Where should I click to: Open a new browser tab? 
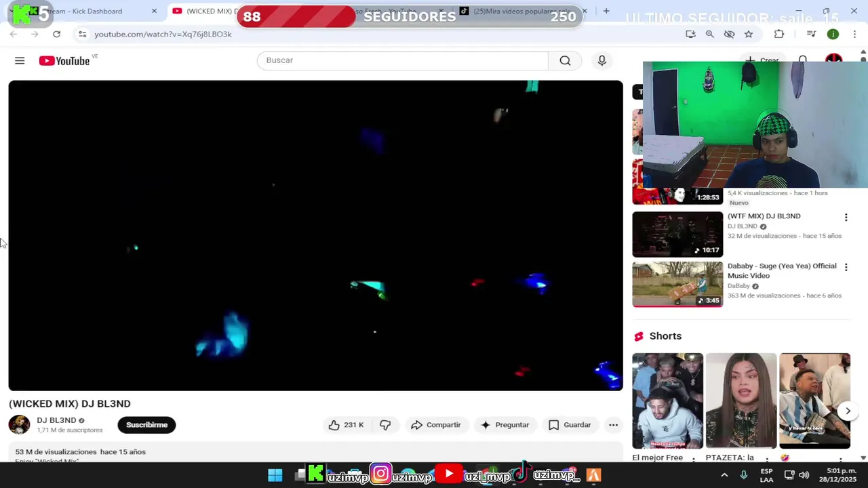pyautogui.click(x=606, y=11)
